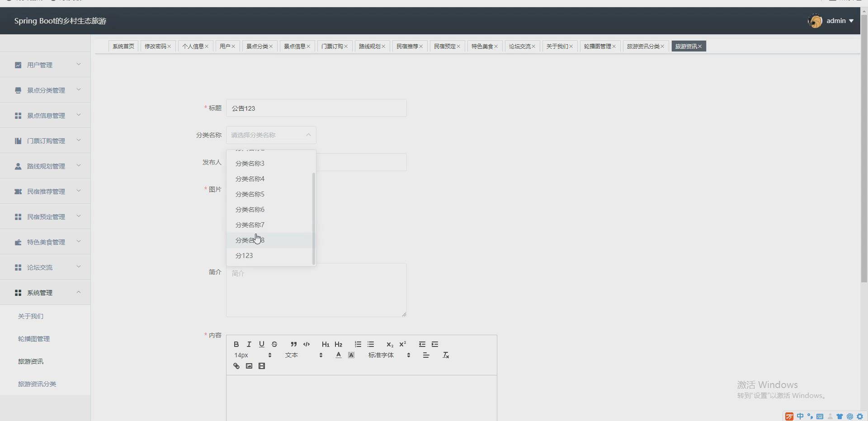Open the 标准字体 font family dropdown

[382, 355]
